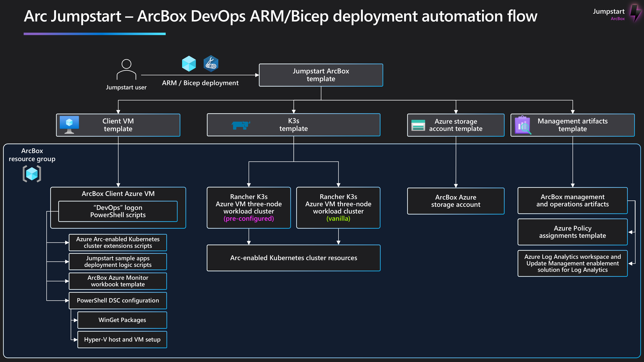This screenshot has width=644, height=362.
Task: Click the pink (pre-configured) text
Action: click(248, 219)
